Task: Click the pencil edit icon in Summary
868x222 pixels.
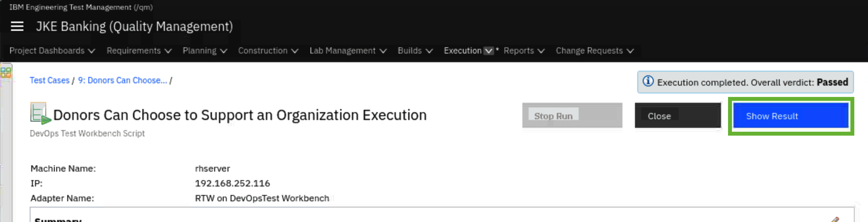Action: pyautogui.click(x=834, y=220)
